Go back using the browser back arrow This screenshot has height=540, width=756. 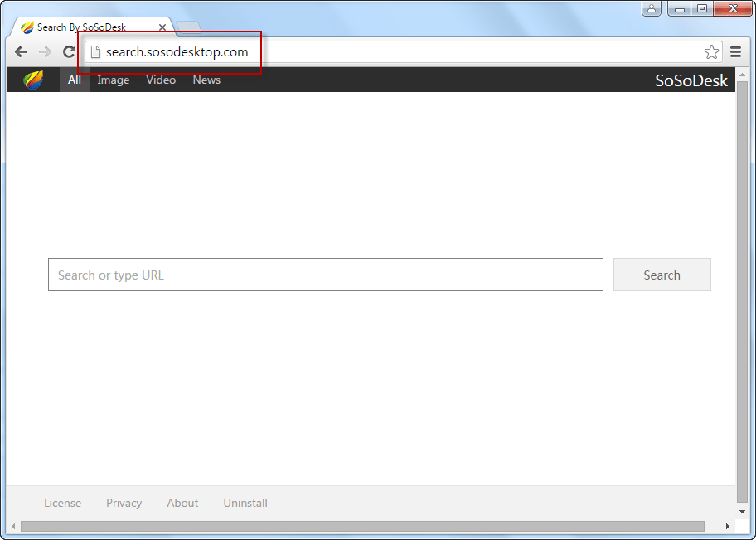pyautogui.click(x=21, y=51)
